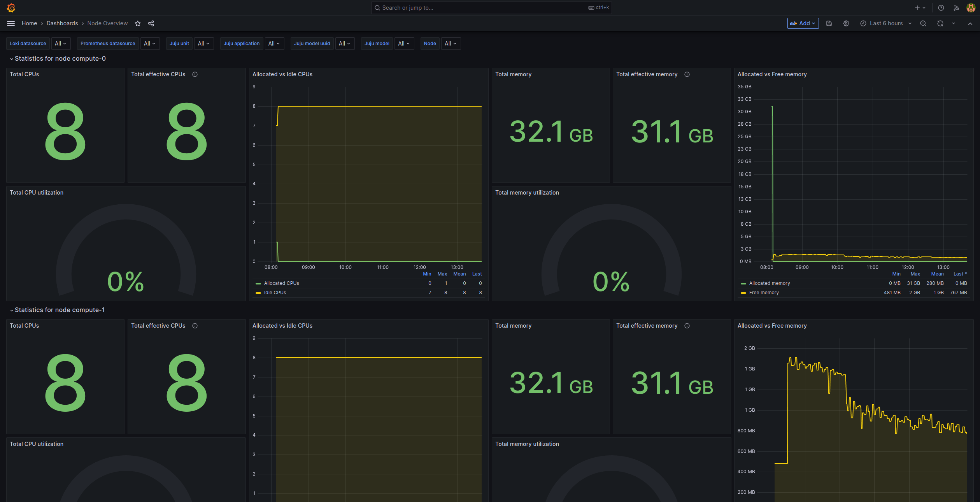Click Allocated CPUs green color swatch
Image resolution: width=980 pixels, height=502 pixels.
tap(258, 284)
